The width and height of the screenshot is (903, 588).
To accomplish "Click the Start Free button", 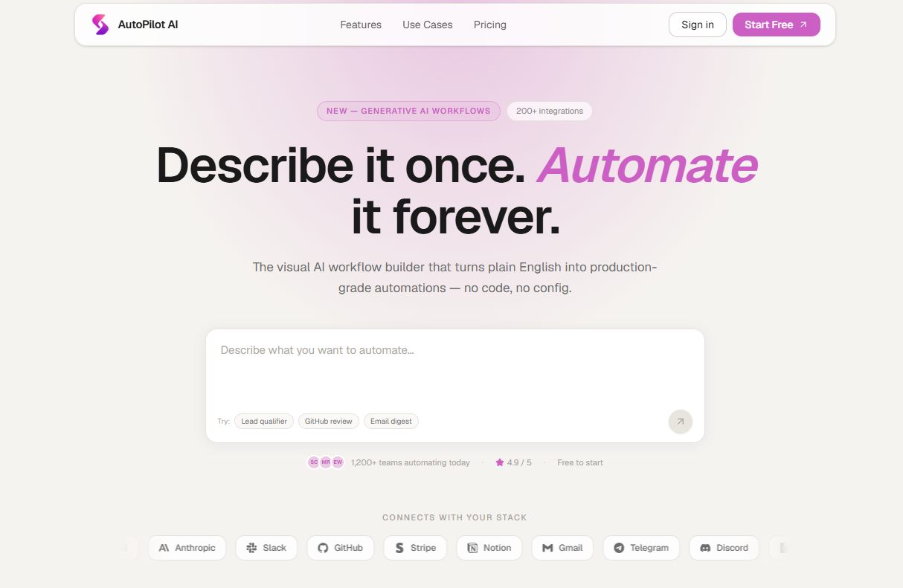I will (x=777, y=25).
